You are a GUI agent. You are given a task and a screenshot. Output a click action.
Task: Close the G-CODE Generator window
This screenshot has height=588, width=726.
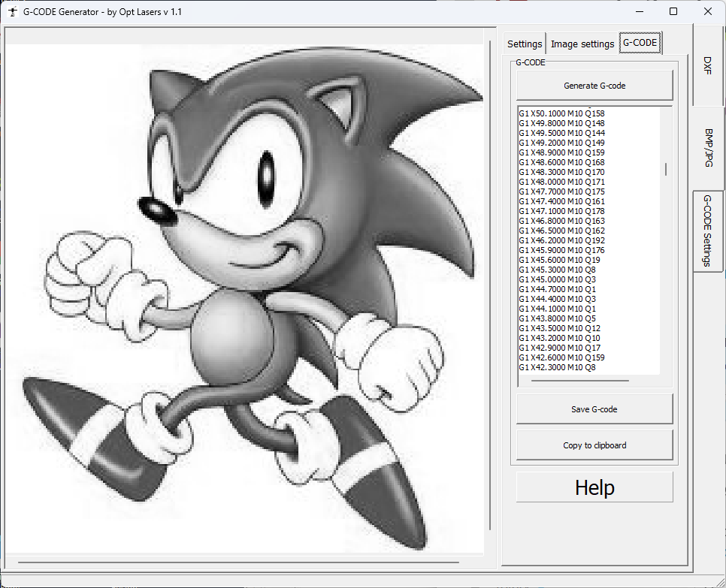click(x=708, y=11)
